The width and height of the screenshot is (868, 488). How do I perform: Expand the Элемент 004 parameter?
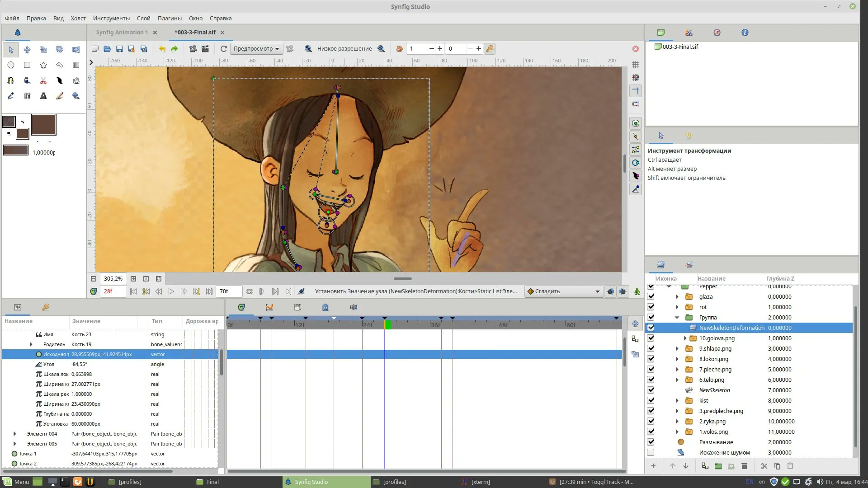tap(14, 434)
